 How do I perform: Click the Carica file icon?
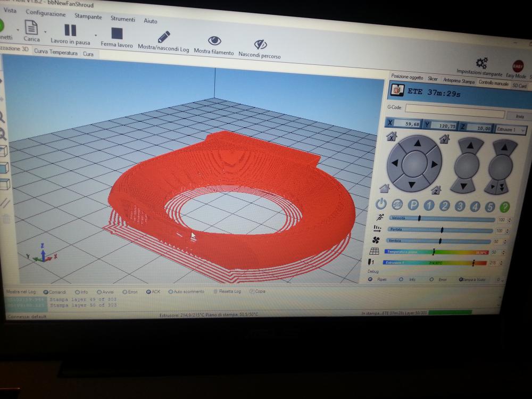coord(31,28)
